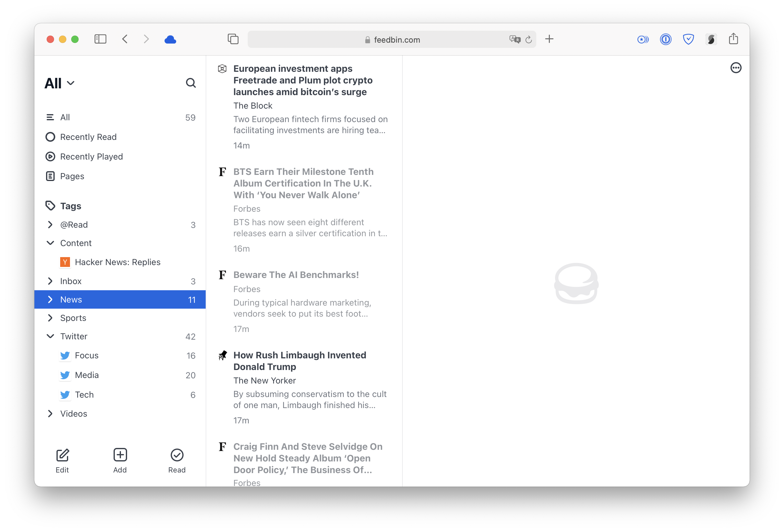Select the Focus Twitter list
784x532 pixels.
[x=87, y=355]
